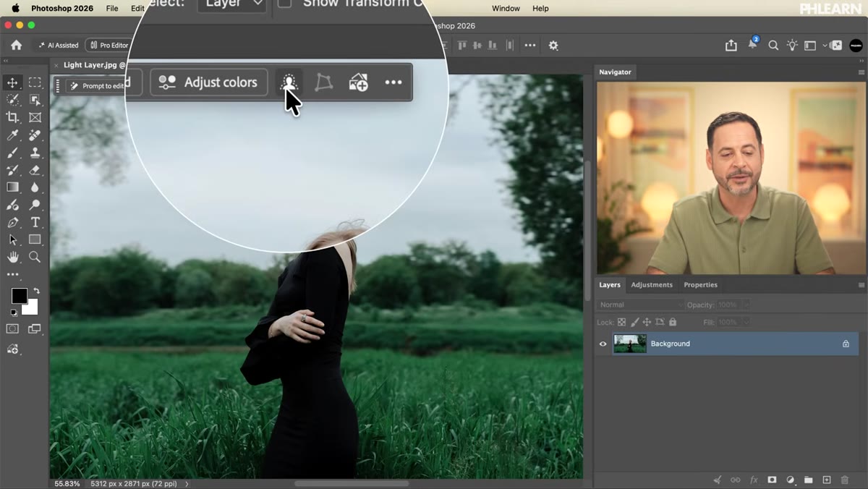Image resolution: width=868 pixels, height=489 pixels.
Task: Select the Clone Stamp tool
Action: 35,153
